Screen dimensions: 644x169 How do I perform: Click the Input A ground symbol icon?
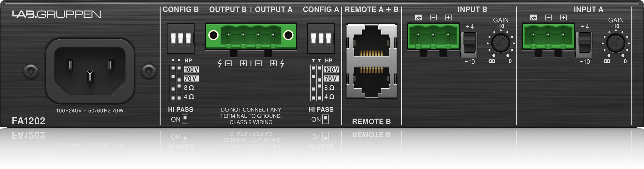tap(534, 18)
